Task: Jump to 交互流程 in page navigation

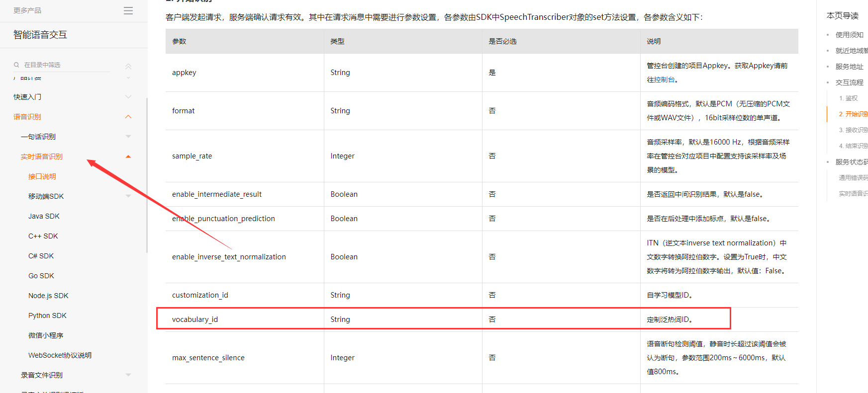Action: pos(850,82)
